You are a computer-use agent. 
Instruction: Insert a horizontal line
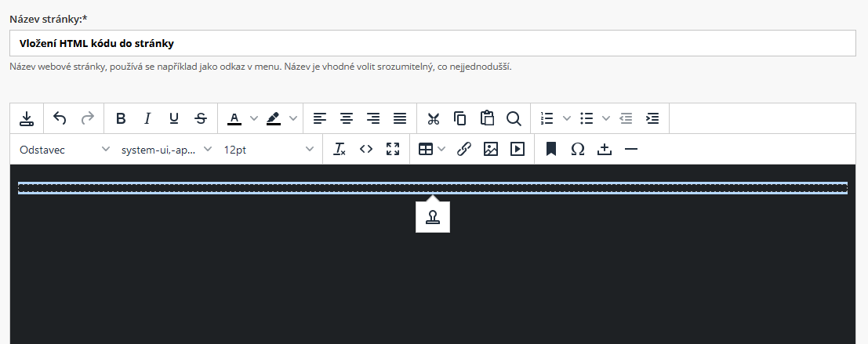click(x=631, y=149)
